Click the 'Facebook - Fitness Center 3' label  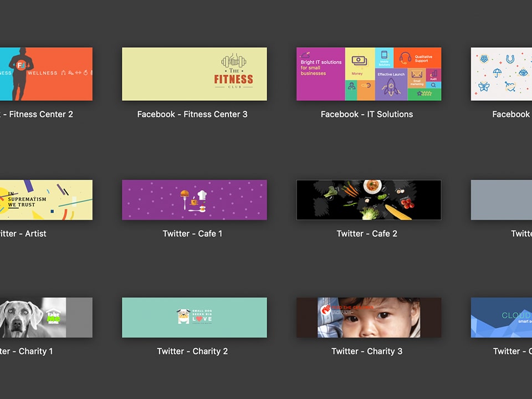(x=192, y=114)
